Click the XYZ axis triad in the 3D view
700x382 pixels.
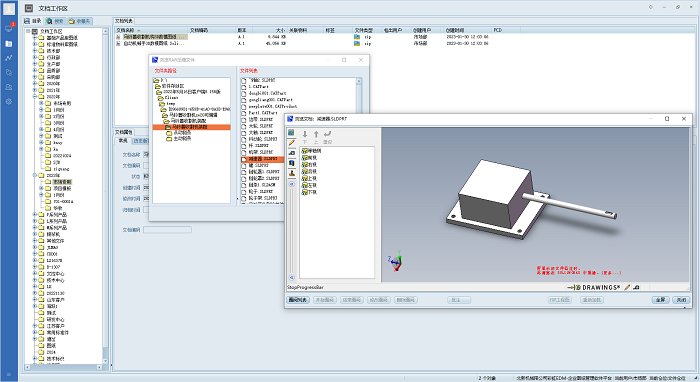tap(396, 262)
